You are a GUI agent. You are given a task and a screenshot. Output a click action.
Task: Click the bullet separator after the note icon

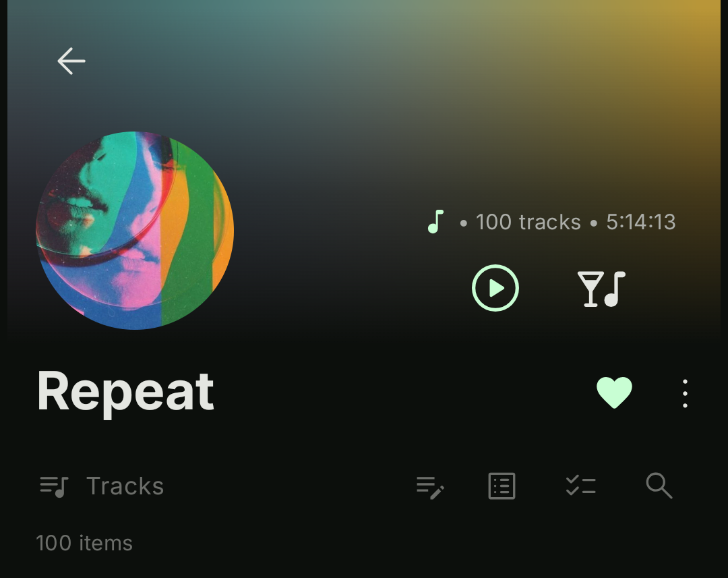point(463,223)
